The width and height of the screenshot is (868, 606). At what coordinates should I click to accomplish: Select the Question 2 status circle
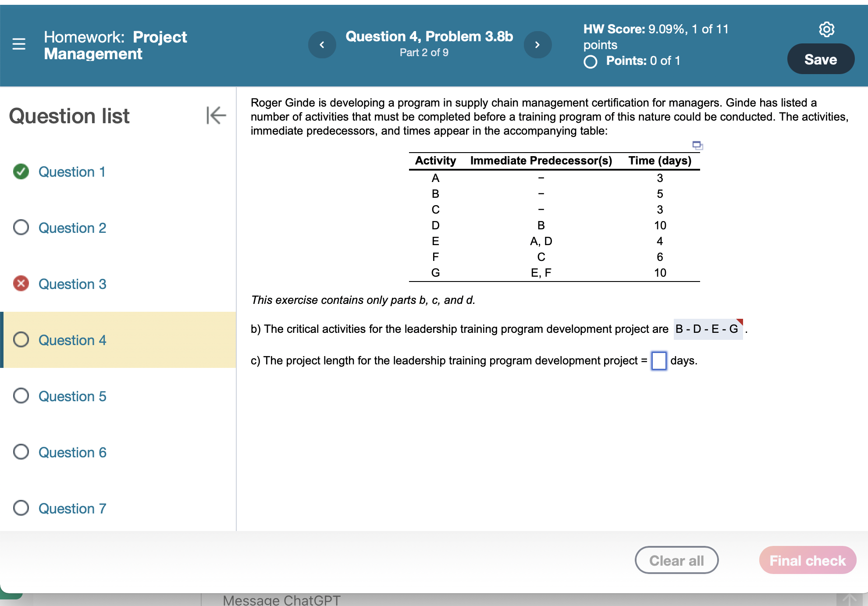[21, 228]
